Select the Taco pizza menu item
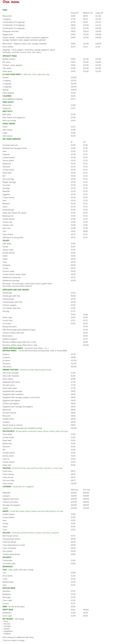 click(7, 68)
